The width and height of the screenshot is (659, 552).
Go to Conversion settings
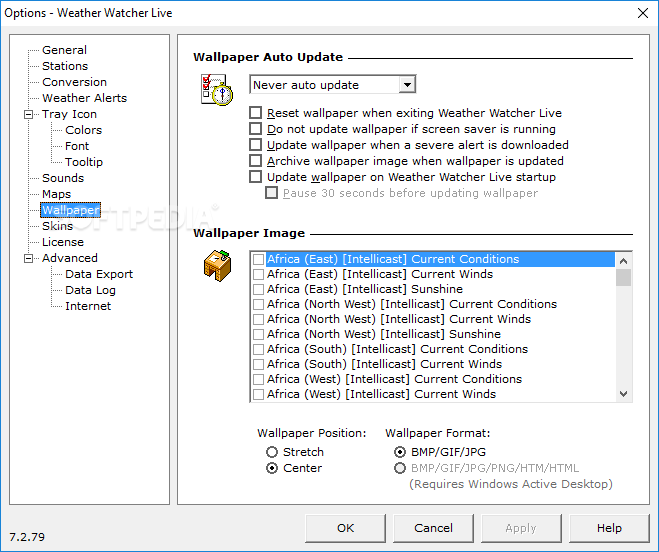click(x=74, y=82)
